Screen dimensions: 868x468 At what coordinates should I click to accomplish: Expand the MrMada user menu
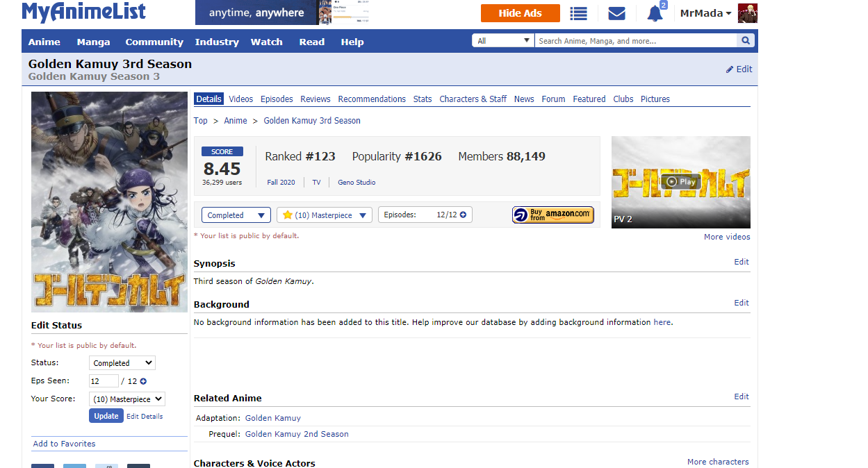(705, 13)
